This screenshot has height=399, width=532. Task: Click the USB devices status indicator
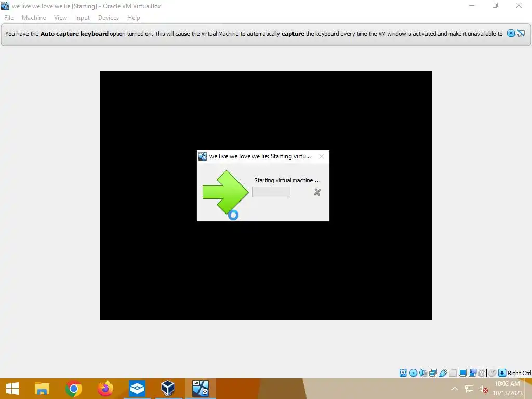pyautogui.click(x=443, y=373)
